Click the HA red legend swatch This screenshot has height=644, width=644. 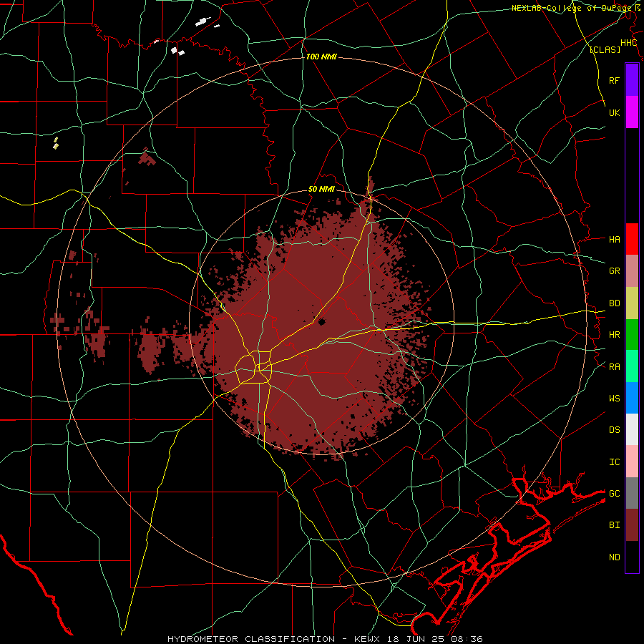(632, 239)
